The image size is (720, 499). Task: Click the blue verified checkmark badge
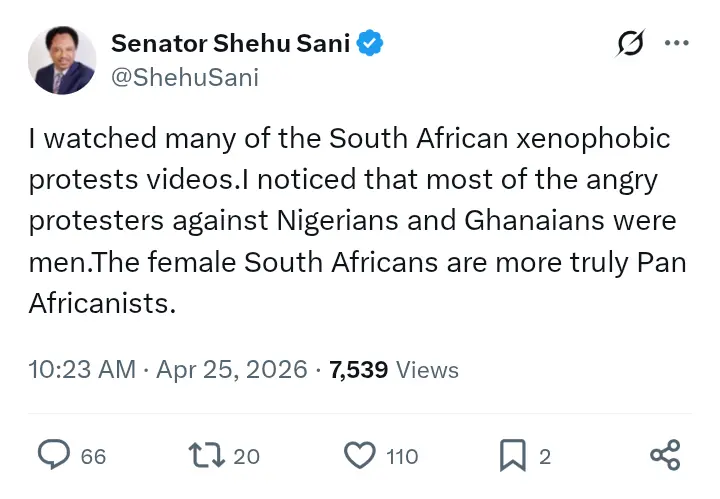tap(372, 43)
